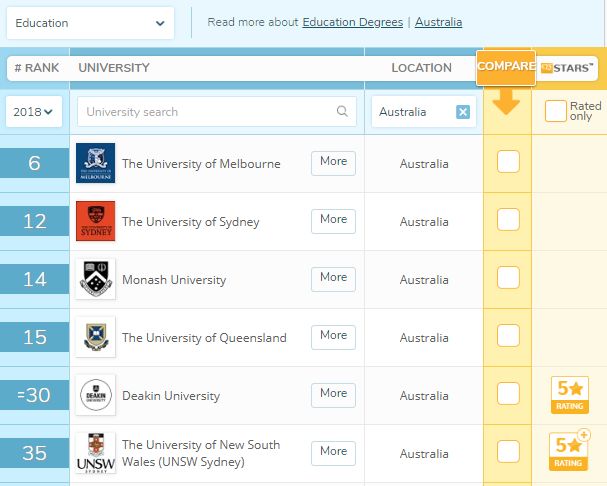Open The University of Melbourne name
607x486 pixels.
click(x=201, y=164)
